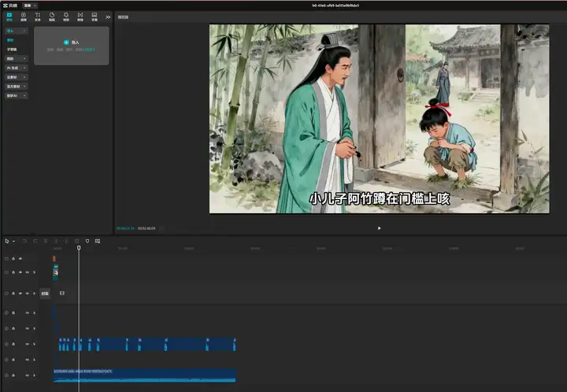567x392 pixels.
Task: Hide the text track with its eye icon
Action: click(20, 259)
